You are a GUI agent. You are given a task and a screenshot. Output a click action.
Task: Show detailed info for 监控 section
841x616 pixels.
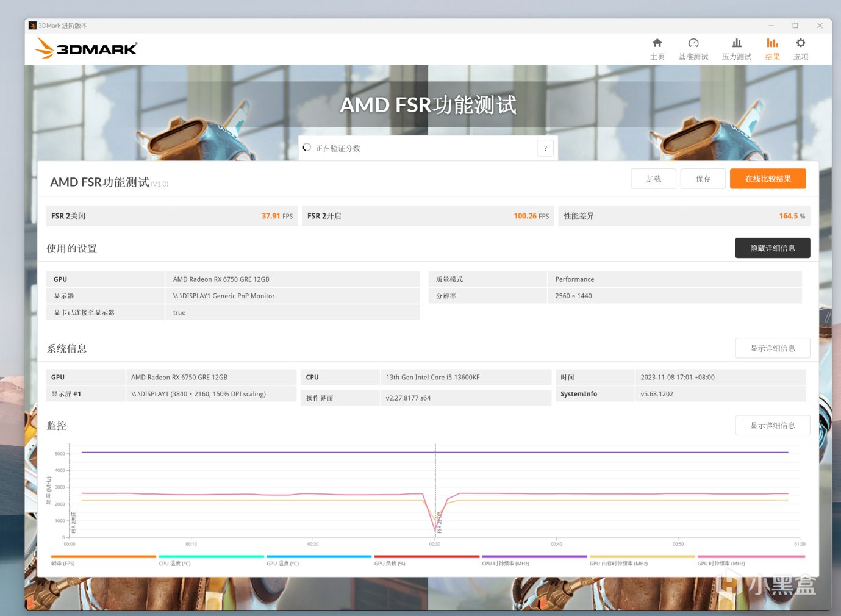click(x=773, y=425)
